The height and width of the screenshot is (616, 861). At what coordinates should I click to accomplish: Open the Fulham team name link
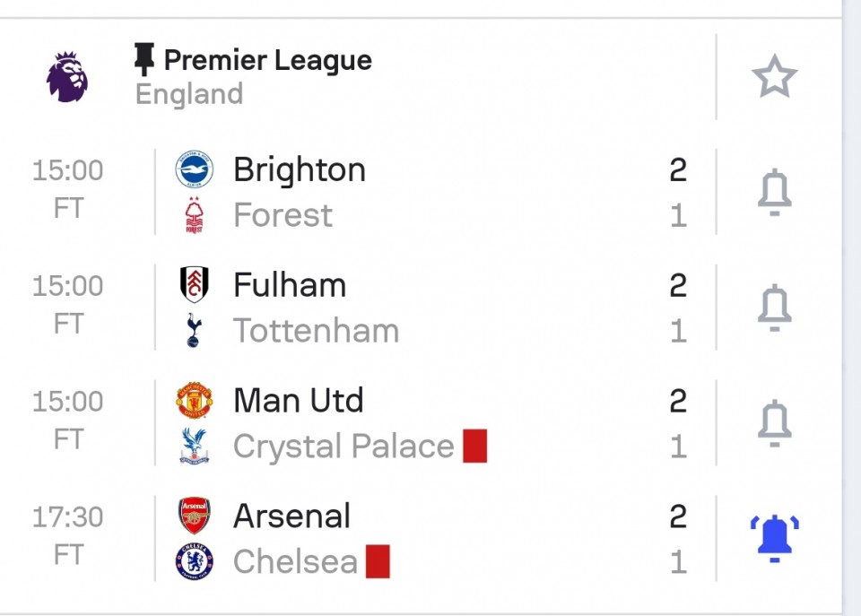[290, 285]
